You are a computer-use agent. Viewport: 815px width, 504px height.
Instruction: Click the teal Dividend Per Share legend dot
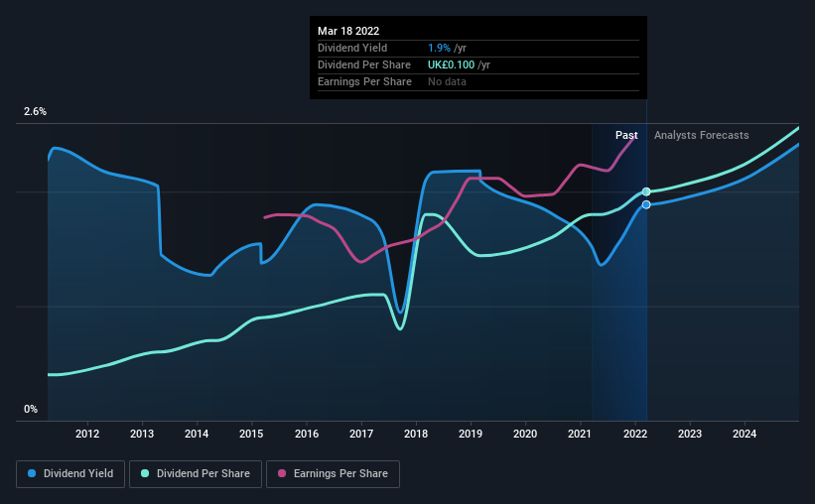coord(145,473)
